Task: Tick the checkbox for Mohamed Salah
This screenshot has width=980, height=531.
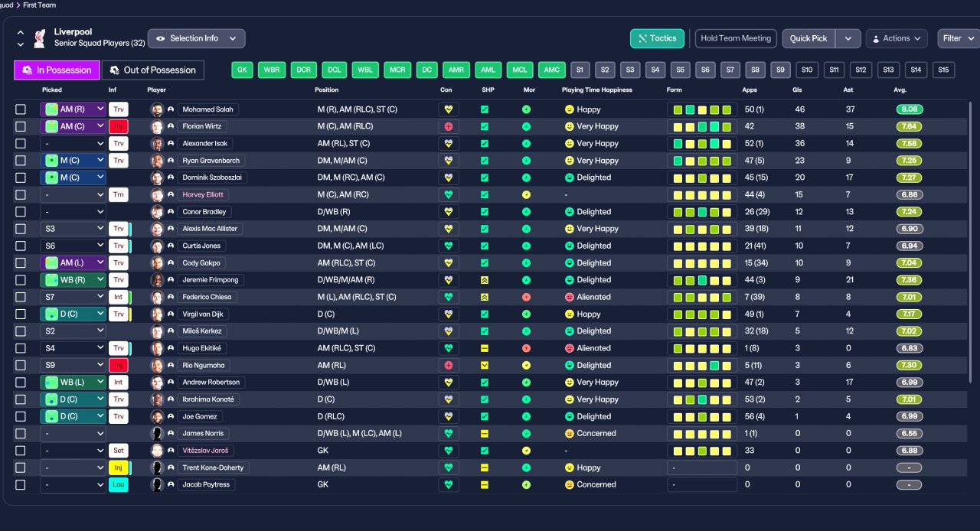Action: tap(21, 109)
